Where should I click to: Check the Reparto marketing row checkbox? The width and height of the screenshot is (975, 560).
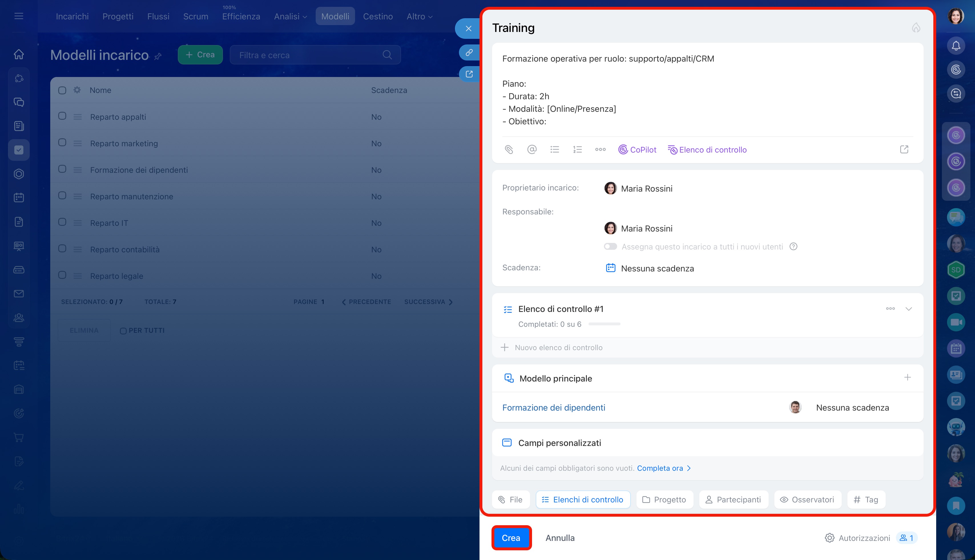(x=62, y=143)
